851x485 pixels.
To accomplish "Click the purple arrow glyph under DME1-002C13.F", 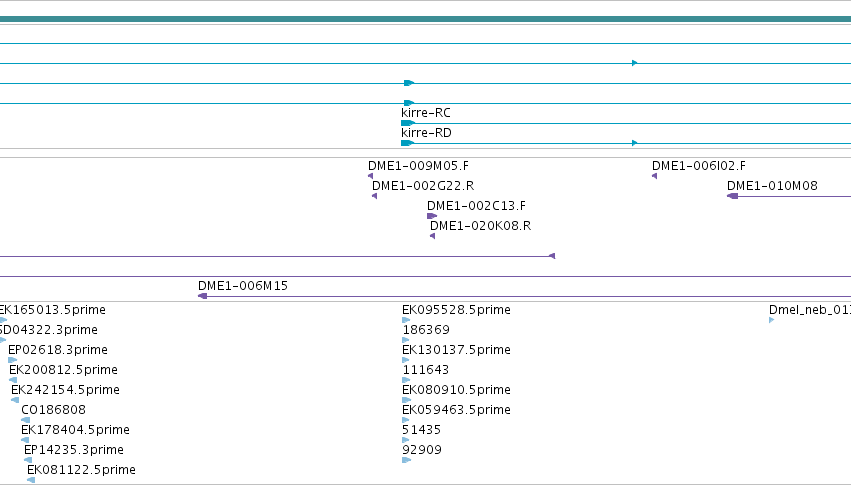I will tap(432, 216).
